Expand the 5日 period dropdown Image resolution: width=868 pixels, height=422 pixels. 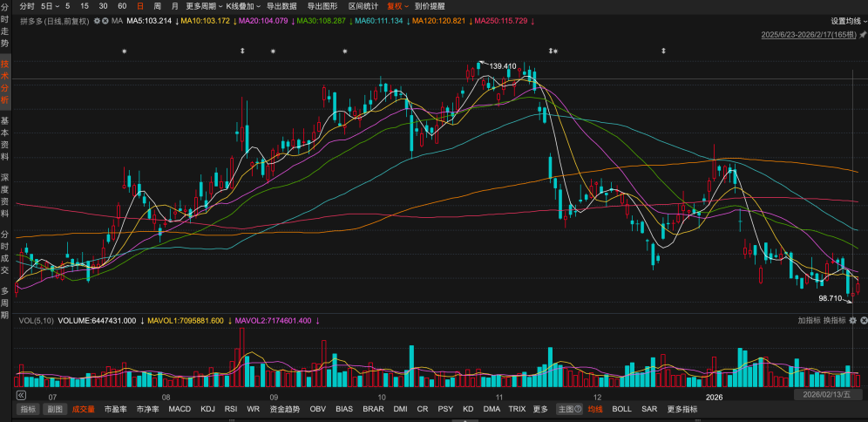point(51,6)
